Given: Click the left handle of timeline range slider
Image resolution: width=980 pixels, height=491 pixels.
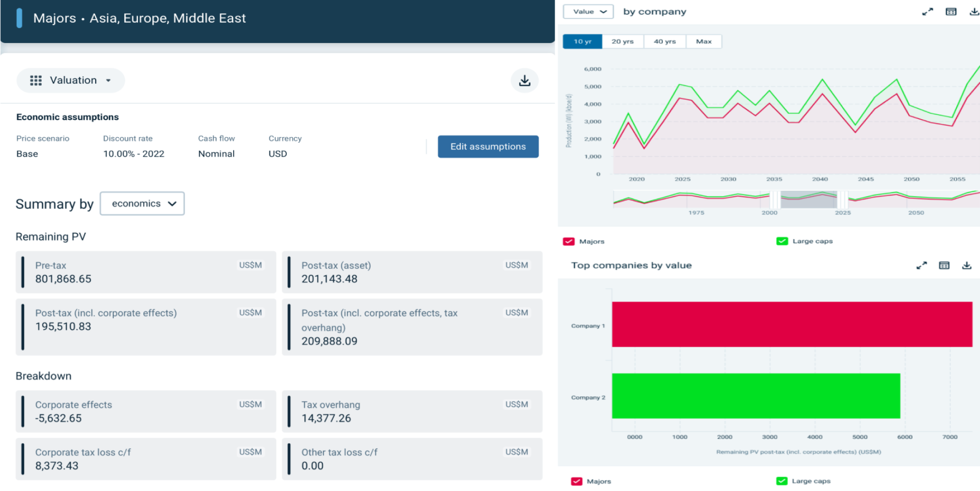Looking at the screenshot, I should (775, 200).
